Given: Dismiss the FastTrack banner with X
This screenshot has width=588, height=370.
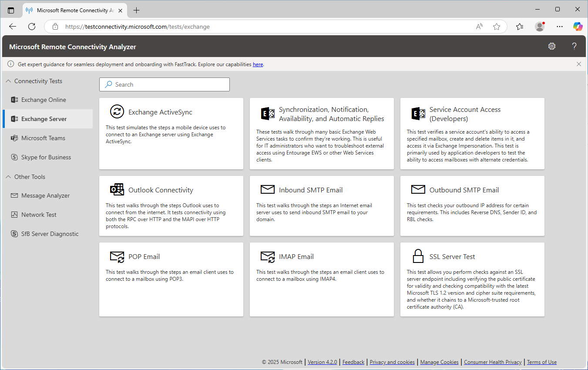Looking at the screenshot, I should (x=579, y=64).
